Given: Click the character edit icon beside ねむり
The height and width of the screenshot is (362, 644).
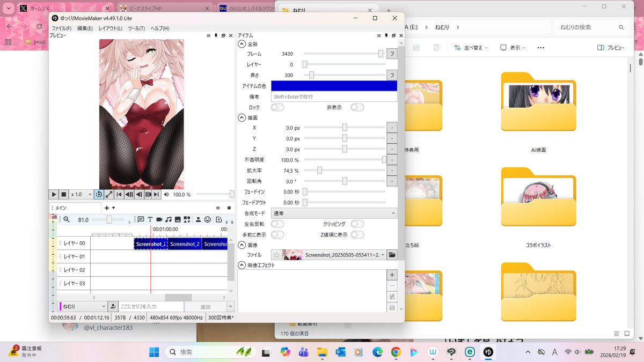Looking at the screenshot, I should [x=113, y=306].
